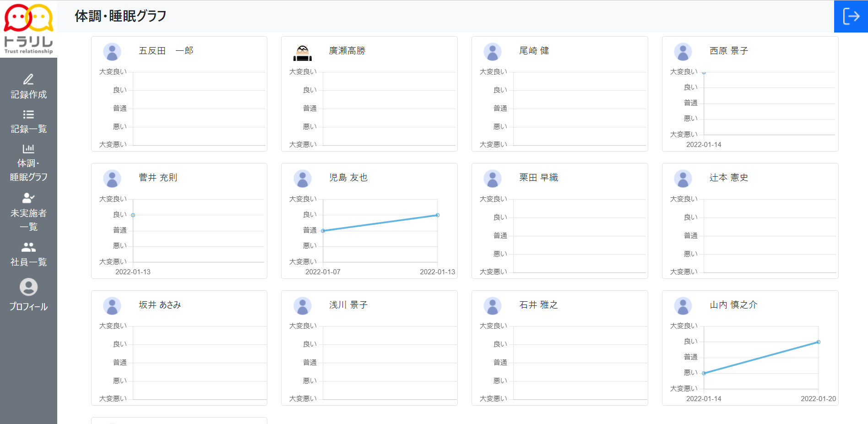Open the 社員一覧 people icon
Image resolution: width=868 pixels, height=424 pixels.
28,247
